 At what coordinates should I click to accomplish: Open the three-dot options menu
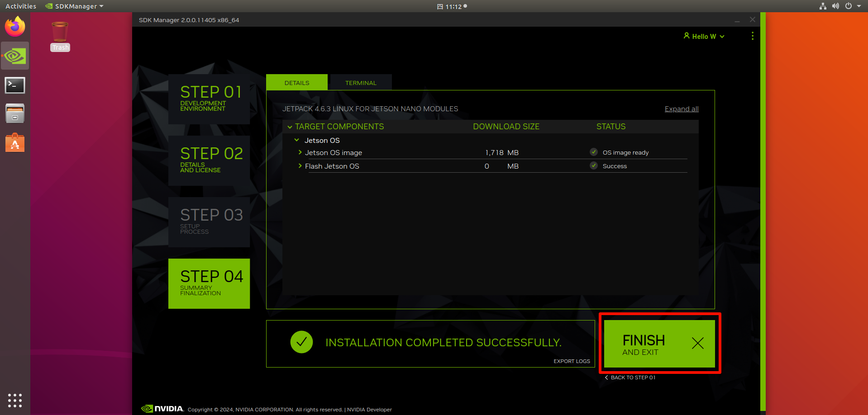tap(752, 36)
